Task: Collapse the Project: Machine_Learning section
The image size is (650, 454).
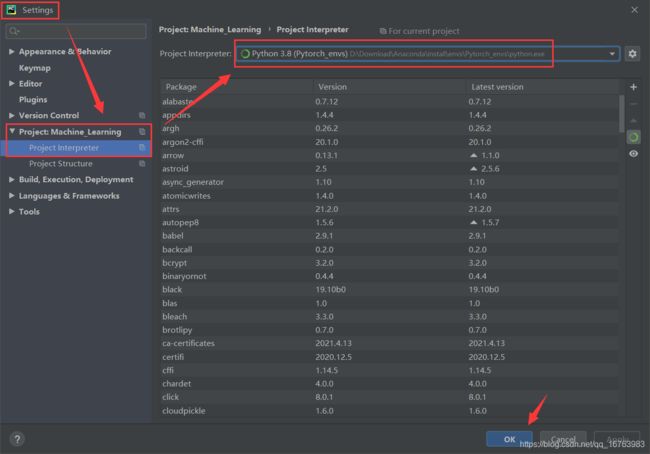Action: click(x=12, y=131)
